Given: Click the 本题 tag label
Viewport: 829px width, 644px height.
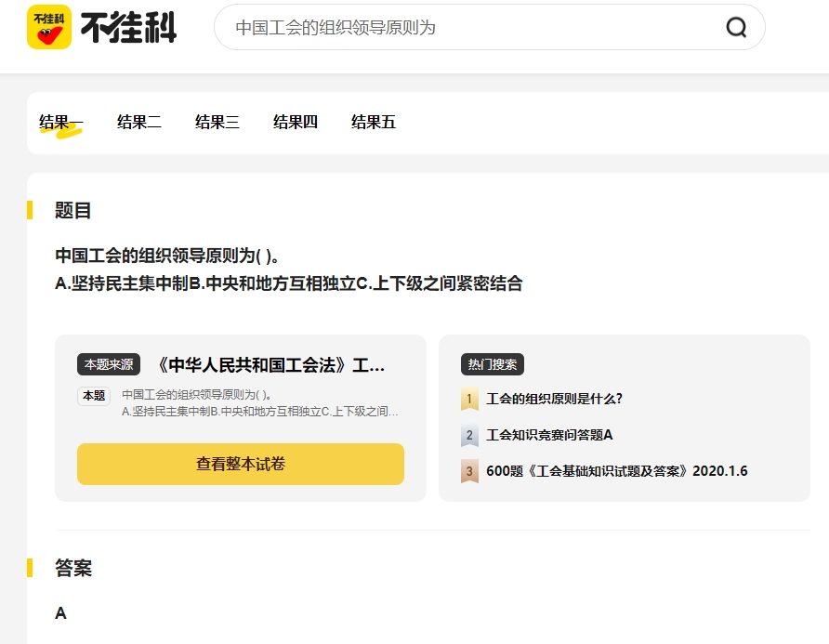Looking at the screenshot, I should pyautogui.click(x=94, y=396).
